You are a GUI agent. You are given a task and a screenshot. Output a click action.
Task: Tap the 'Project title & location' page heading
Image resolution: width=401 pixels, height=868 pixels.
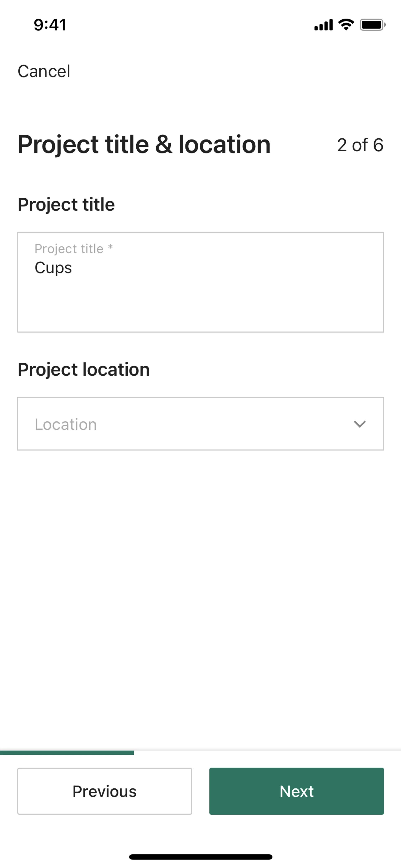pyautogui.click(x=144, y=144)
